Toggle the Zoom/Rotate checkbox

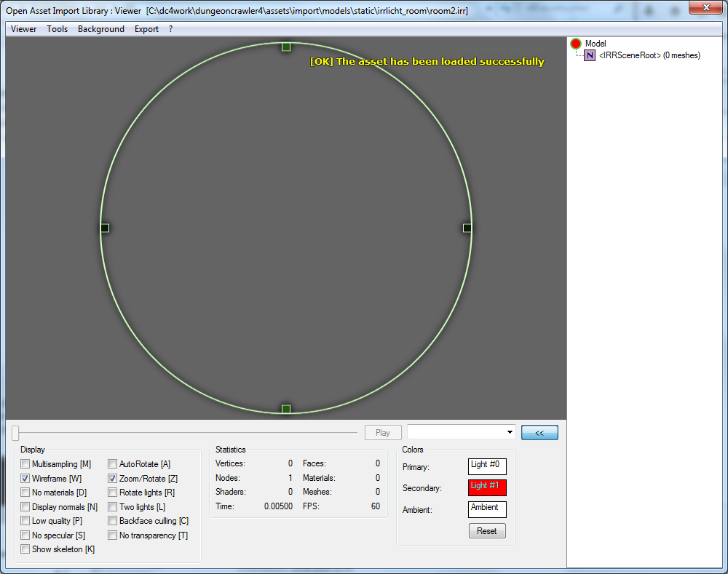(113, 479)
